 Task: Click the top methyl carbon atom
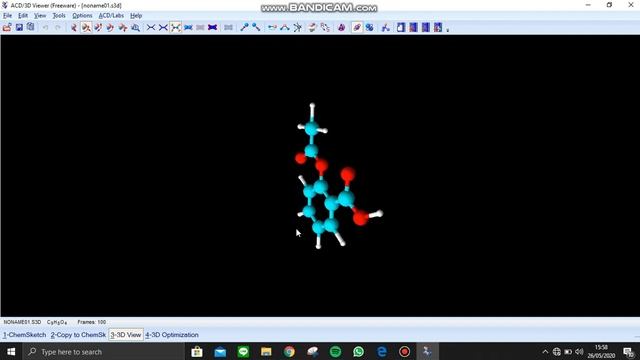pyautogui.click(x=311, y=129)
